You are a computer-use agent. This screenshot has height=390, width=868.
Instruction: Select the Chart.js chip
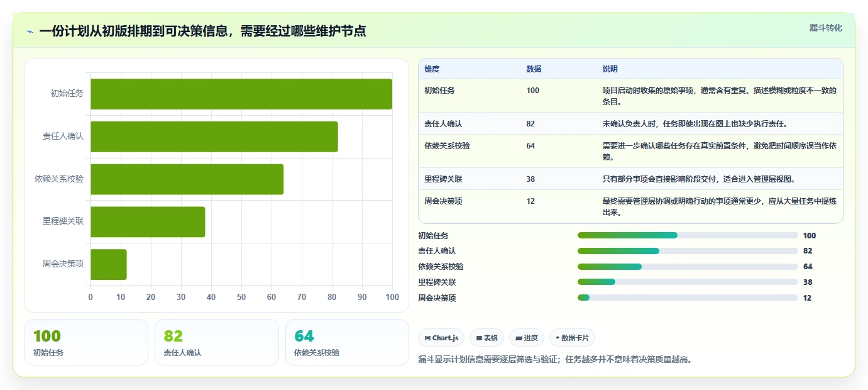(442, 338)
